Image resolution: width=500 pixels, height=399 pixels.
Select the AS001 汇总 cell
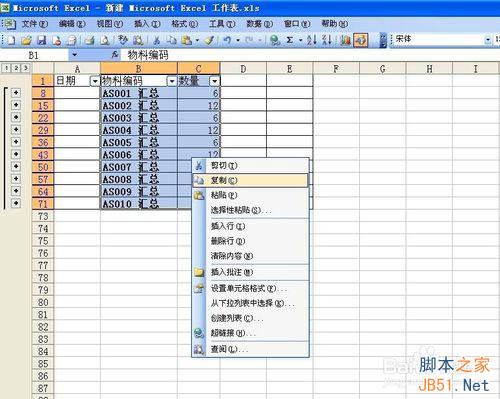pos(139,93)
